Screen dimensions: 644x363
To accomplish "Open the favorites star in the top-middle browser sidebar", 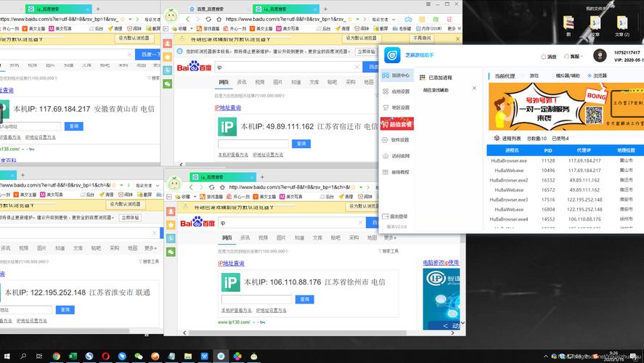I will click(x=168, y=57).
